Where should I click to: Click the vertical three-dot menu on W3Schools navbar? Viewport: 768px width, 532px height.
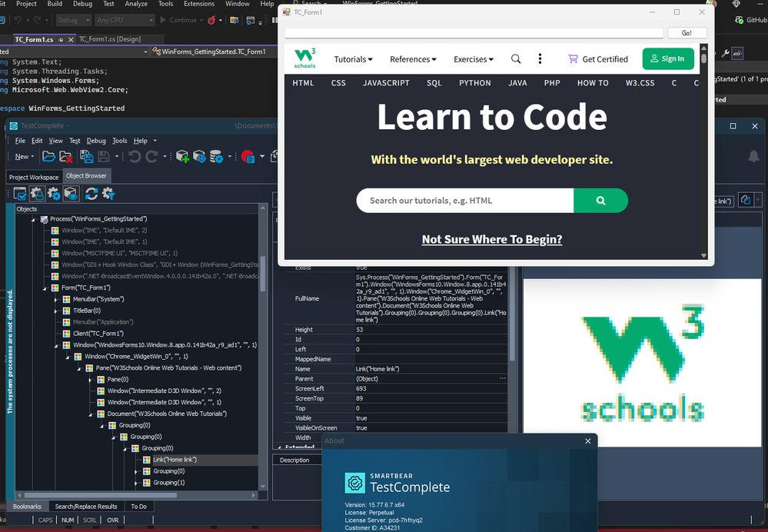(x=540, y=58)
